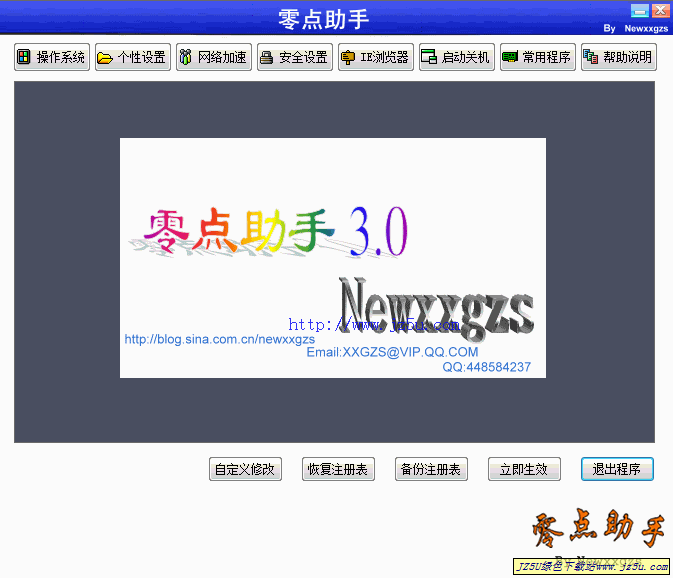Click the orange 零点助手 calligraphy logo
The width and height of the screenshot is (673, 578).
point(597,530)
